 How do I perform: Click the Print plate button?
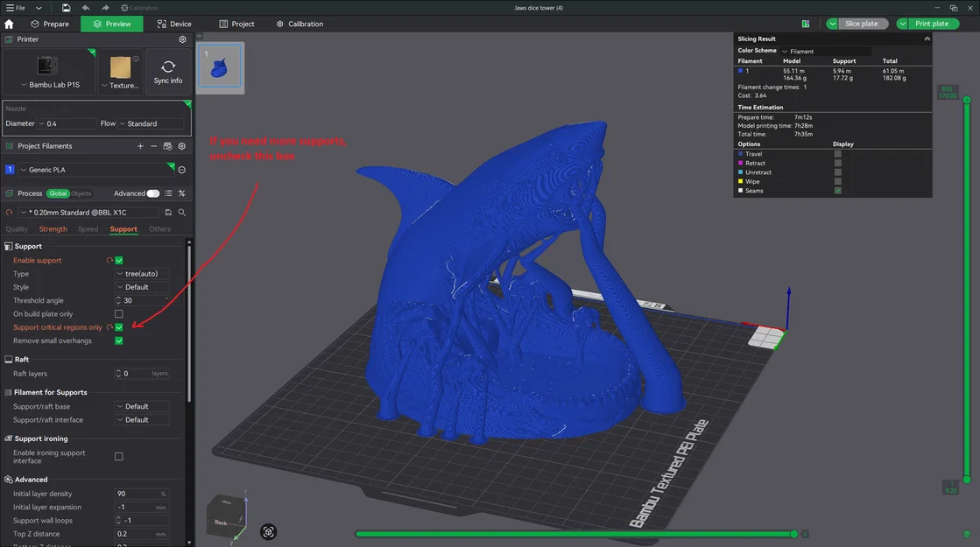[x=932, y=24]
